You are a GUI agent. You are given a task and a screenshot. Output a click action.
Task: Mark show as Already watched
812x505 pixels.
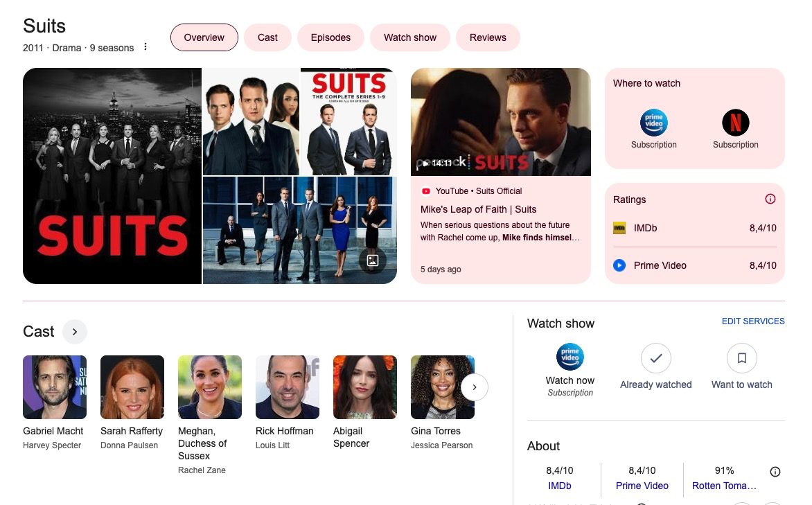[x=655, y=359]
